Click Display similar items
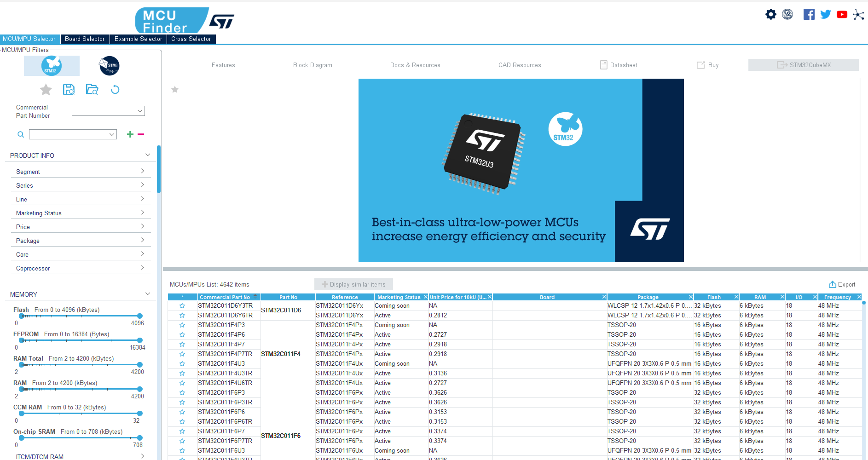This screenshot has height=460, width=868. (353, 284)
